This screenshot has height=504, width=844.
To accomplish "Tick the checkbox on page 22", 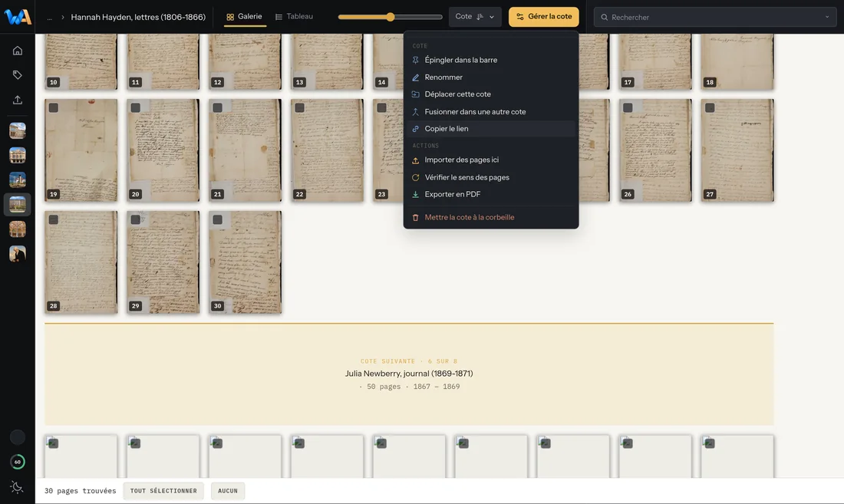I will click(x=300, y=107).
